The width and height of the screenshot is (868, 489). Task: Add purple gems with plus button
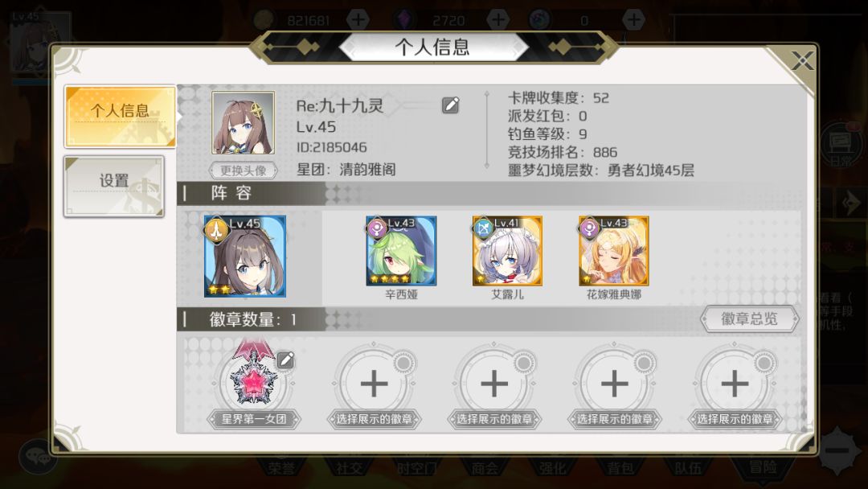pos(498,20)
